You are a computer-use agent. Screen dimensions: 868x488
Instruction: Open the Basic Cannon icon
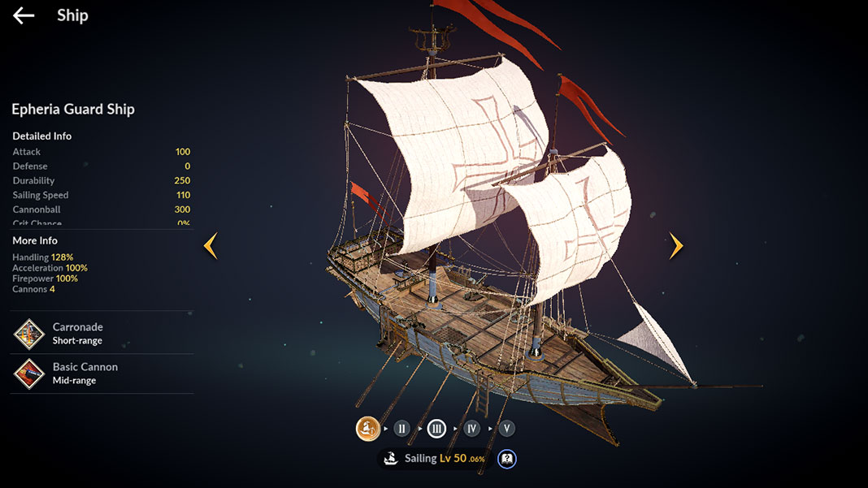(28, 374)
